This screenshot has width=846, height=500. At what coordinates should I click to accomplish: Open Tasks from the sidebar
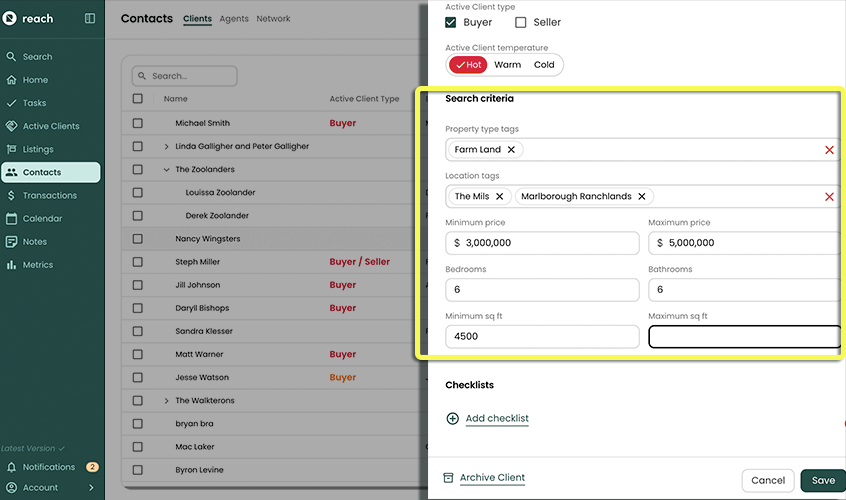point(34,103)
